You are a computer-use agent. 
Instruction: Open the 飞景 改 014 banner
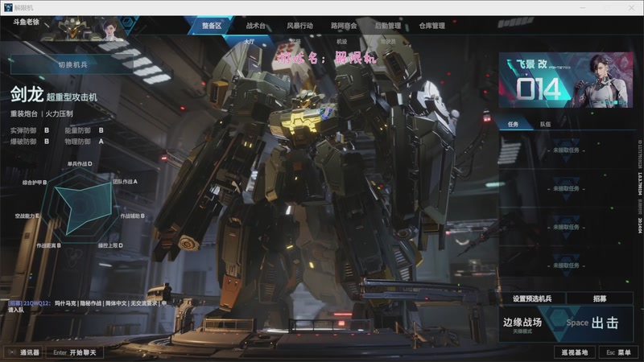566,80
